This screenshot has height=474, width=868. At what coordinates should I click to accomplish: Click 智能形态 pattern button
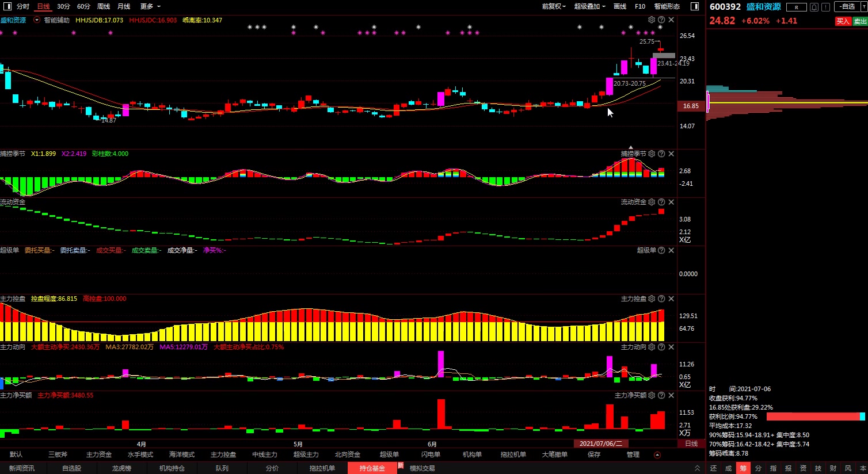pos(667,6)
